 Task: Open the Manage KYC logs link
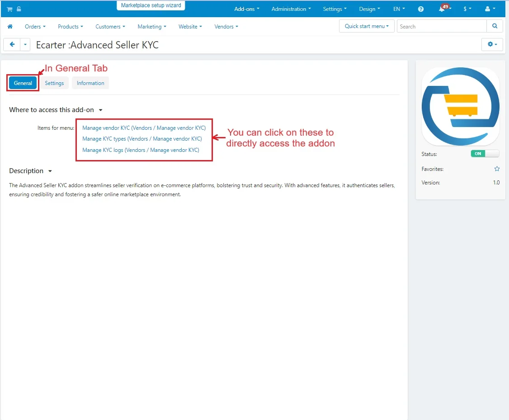[141, 150]
